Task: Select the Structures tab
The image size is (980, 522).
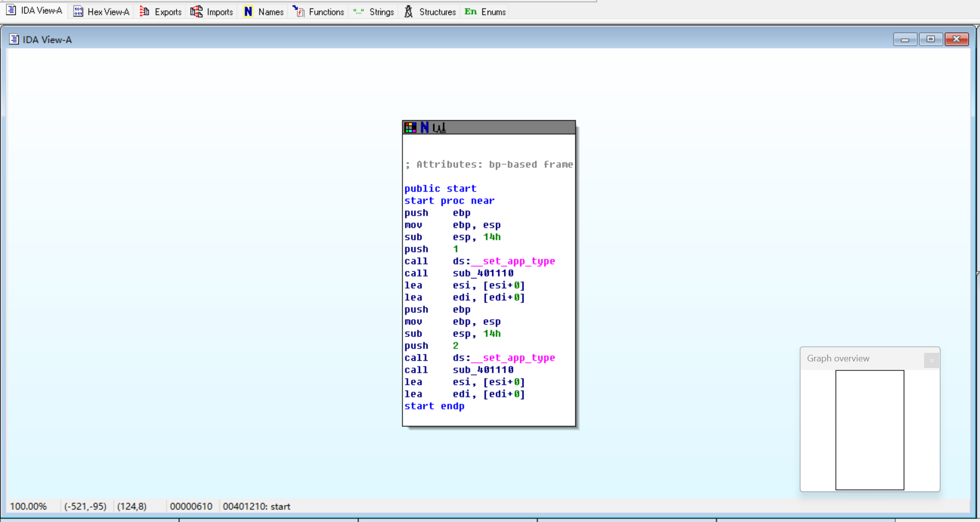Action: point(430,12)
